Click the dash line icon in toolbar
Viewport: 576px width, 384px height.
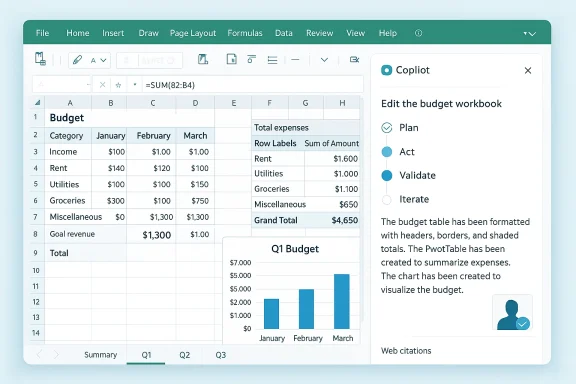click(x=295, y=60)
